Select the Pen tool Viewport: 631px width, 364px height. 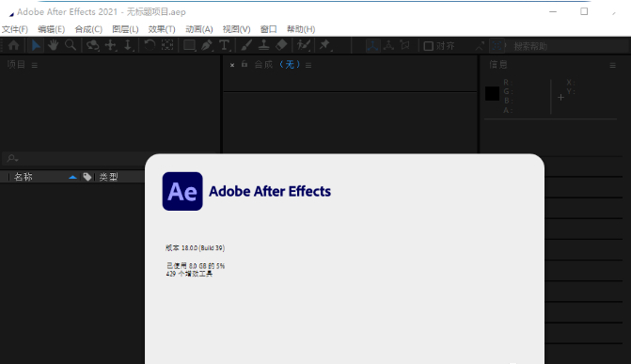pyautogui.click(x=207, y=45)
